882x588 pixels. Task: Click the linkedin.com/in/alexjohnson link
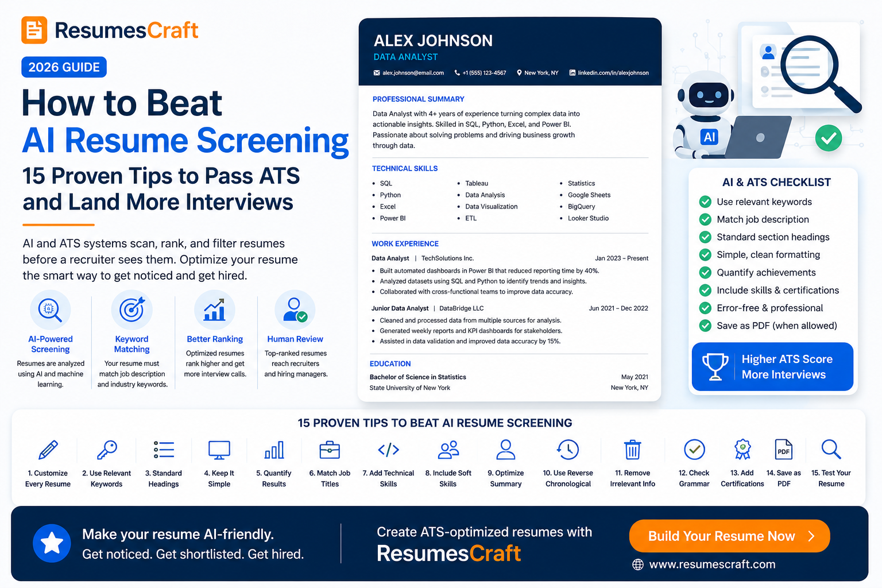pyautogui.click(x=613, y=73)
